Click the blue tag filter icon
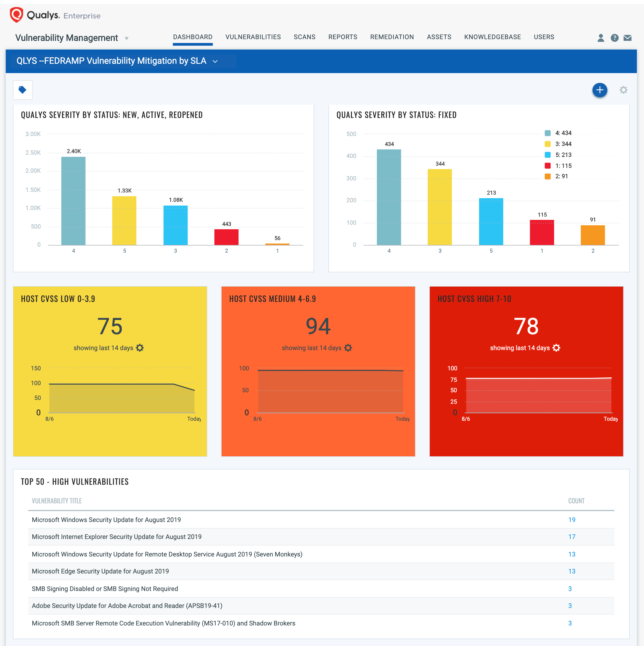Viewport: 644px width, 646px height. click(23, 90)
